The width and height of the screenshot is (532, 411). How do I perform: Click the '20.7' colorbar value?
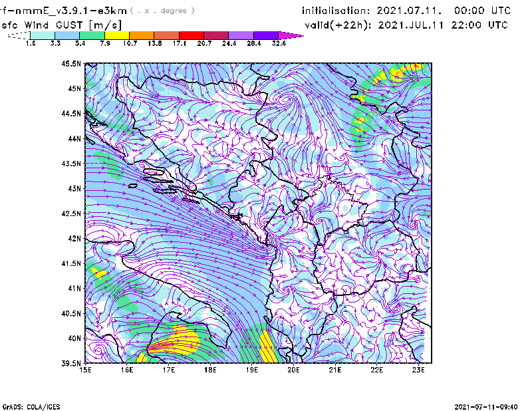click(x=204, y=43)
